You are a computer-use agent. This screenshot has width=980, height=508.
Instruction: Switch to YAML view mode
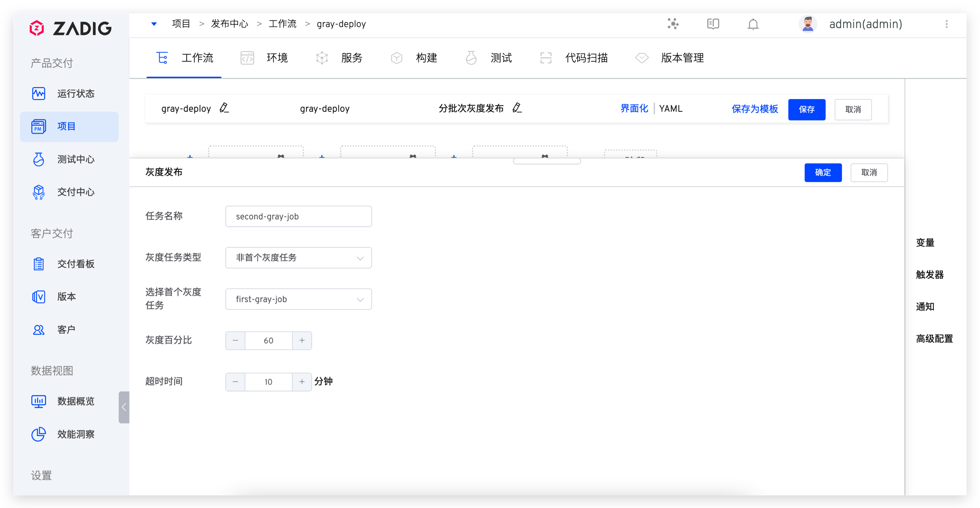tap(670, 109)
